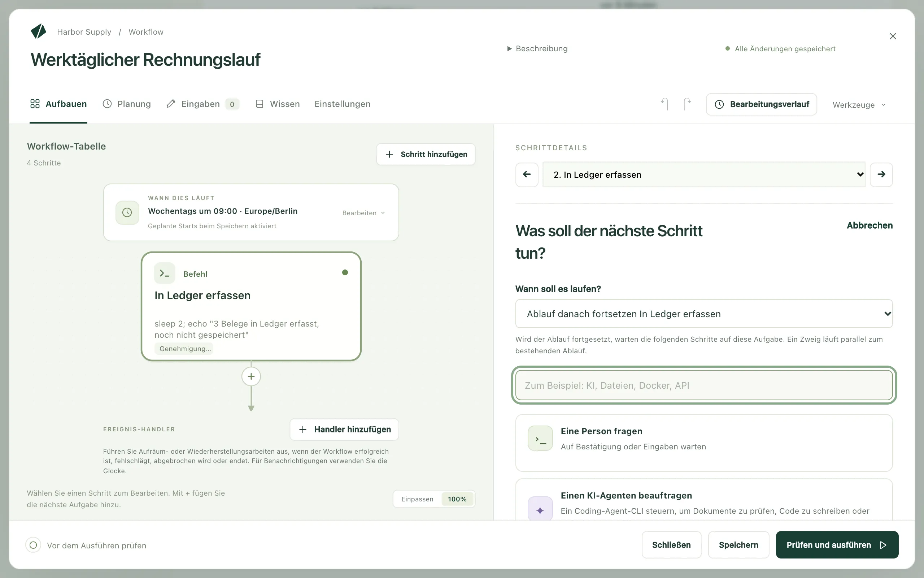Open Bearbeitungsverlauf

tap(761, 104)
